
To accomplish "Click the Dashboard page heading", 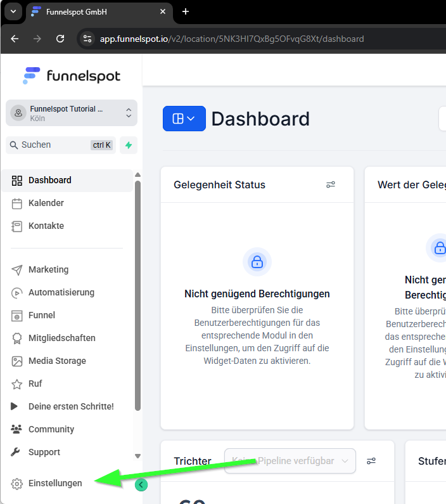I will pos(260,119).
